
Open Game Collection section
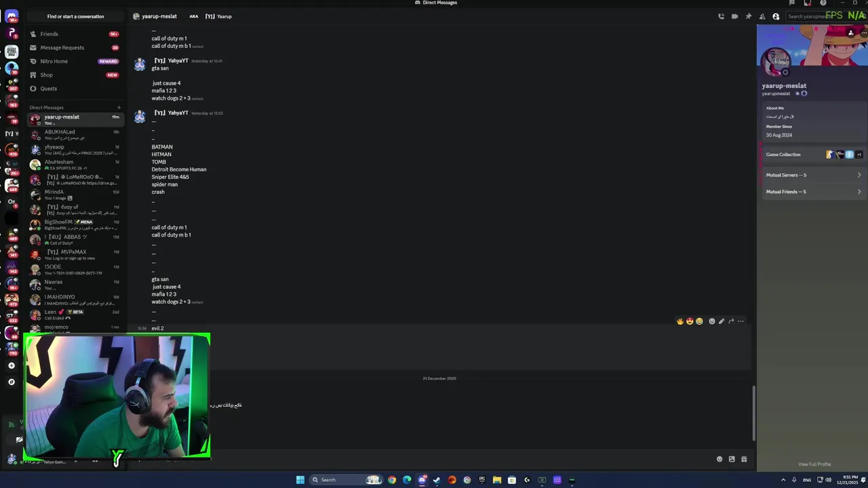pos(813,155)
